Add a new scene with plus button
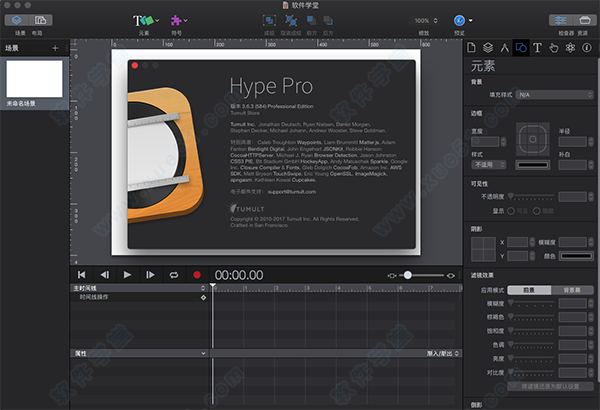This screenshot has height=410, width=600. coord(55,48)
